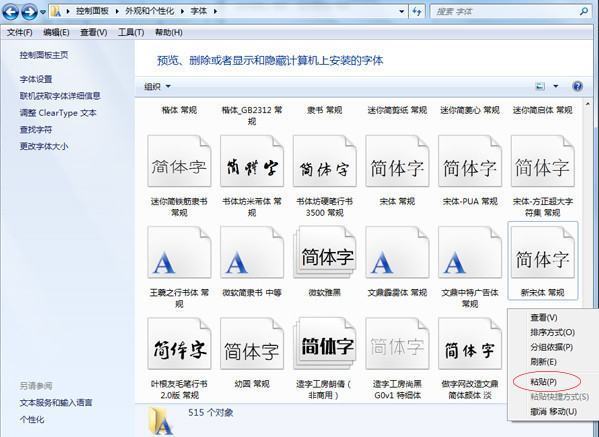Viewport: 599px width, 437px height.
Task: Click the 隶书 常规 font label
Action: (325, 110)
